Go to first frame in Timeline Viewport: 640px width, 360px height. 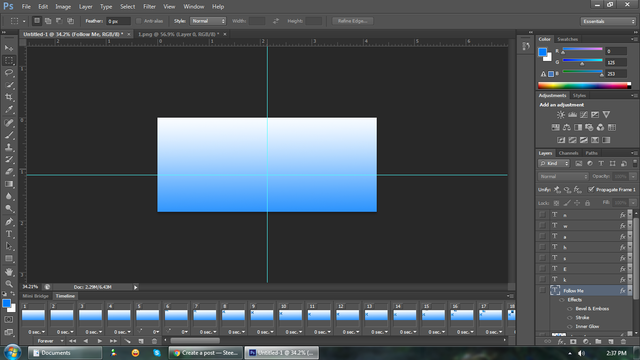[72, 341]
